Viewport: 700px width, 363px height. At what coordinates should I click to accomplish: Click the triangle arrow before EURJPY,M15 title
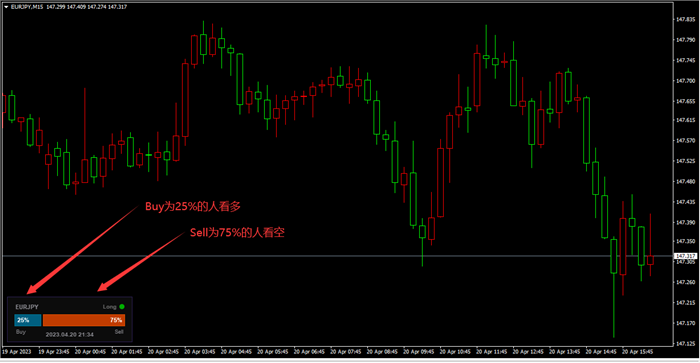(x=6, y=7)
